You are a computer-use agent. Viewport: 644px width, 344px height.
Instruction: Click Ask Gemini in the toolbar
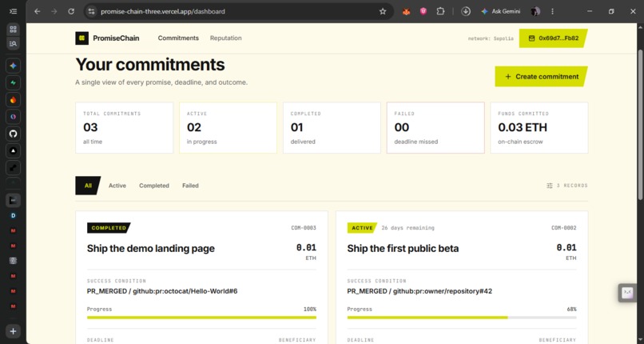(501, 11)
